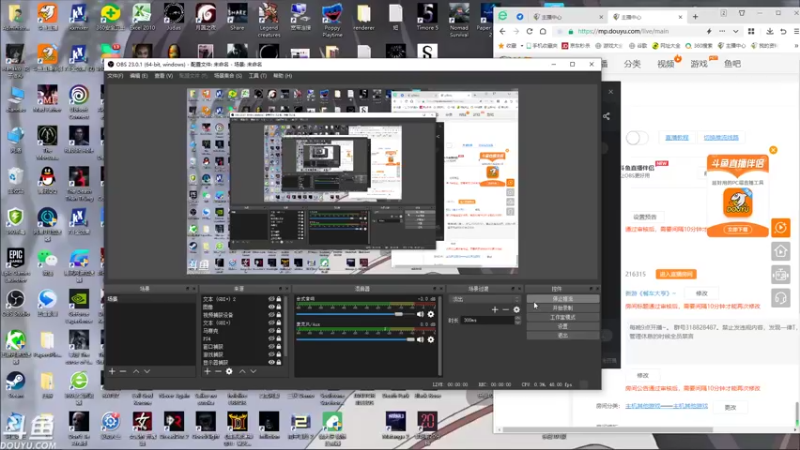Screen dimensions: 800x450
Task: Click the browser back arrow
Action: [x=503, y=31]
